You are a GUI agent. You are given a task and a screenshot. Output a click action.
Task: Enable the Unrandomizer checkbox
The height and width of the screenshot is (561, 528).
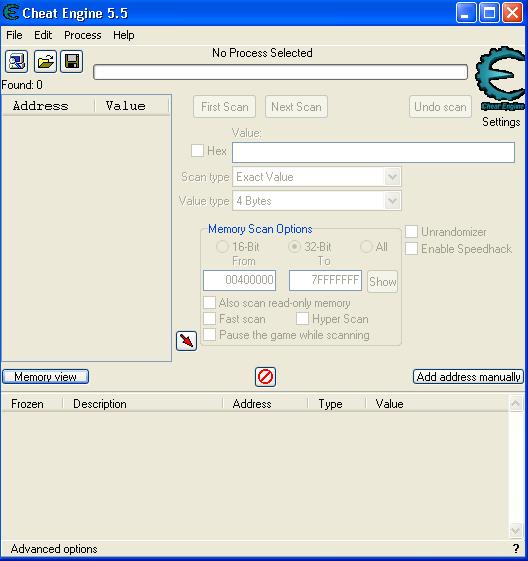point(411,231)
